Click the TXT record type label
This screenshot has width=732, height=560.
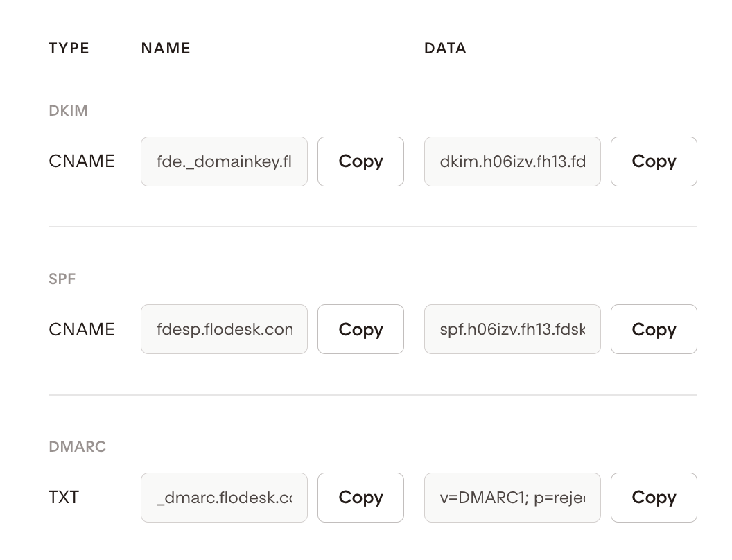[64, 498]
